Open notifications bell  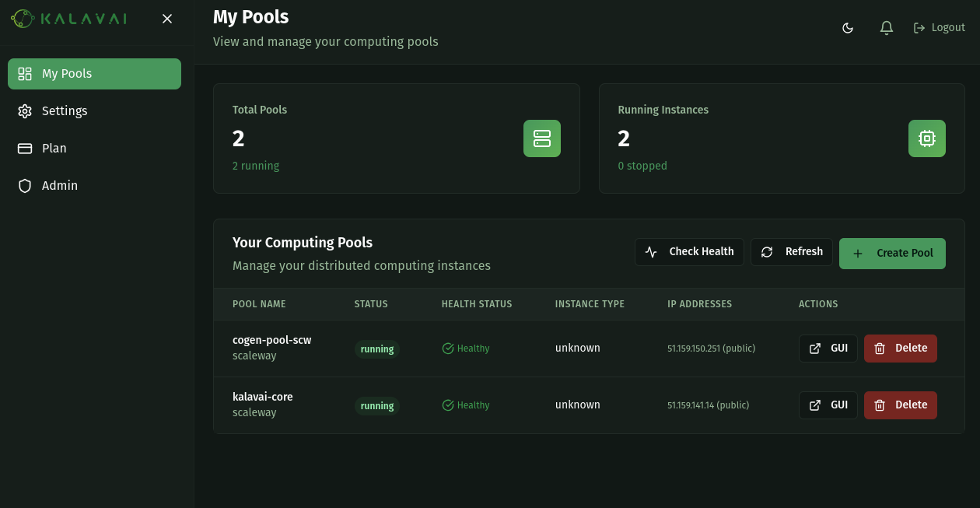point(887,28)
